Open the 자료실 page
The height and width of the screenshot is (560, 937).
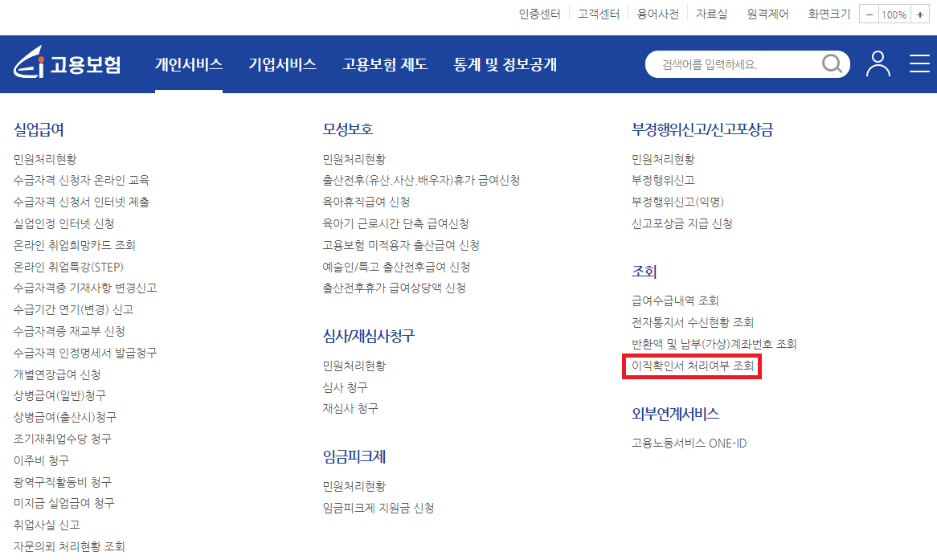712,14
